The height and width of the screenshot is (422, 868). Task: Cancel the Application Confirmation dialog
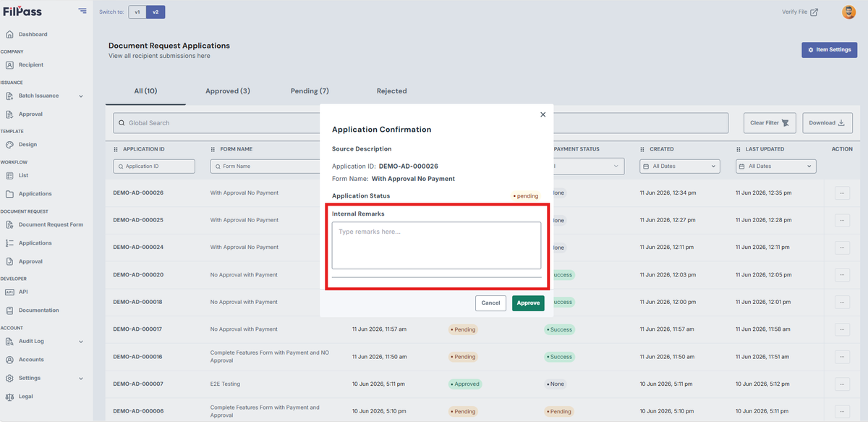pyautogui.click(x=490, y=303)
